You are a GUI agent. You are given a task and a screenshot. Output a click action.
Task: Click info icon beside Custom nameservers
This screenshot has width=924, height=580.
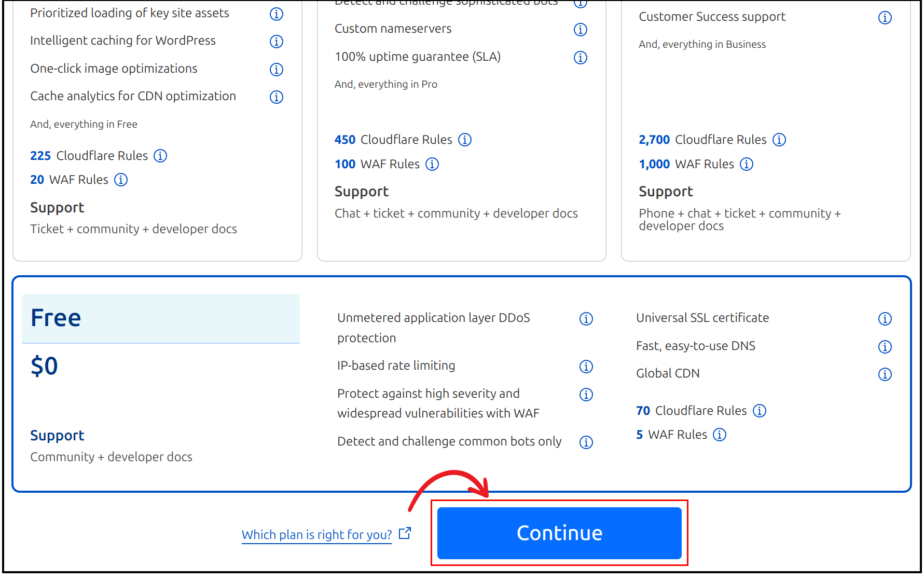[581, 30]
